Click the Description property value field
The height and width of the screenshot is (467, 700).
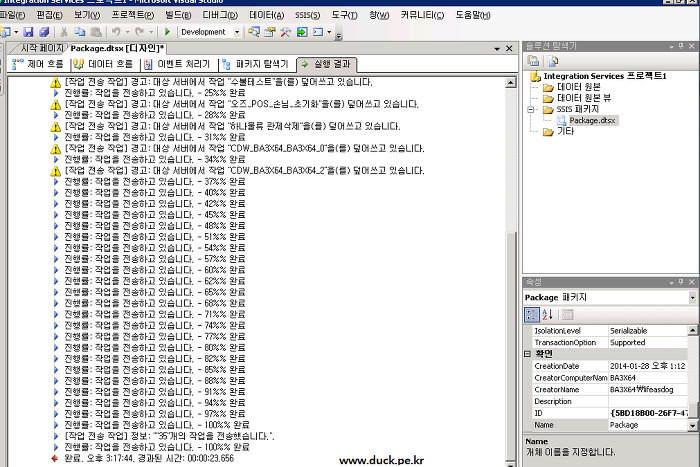(x=647, y=401)
